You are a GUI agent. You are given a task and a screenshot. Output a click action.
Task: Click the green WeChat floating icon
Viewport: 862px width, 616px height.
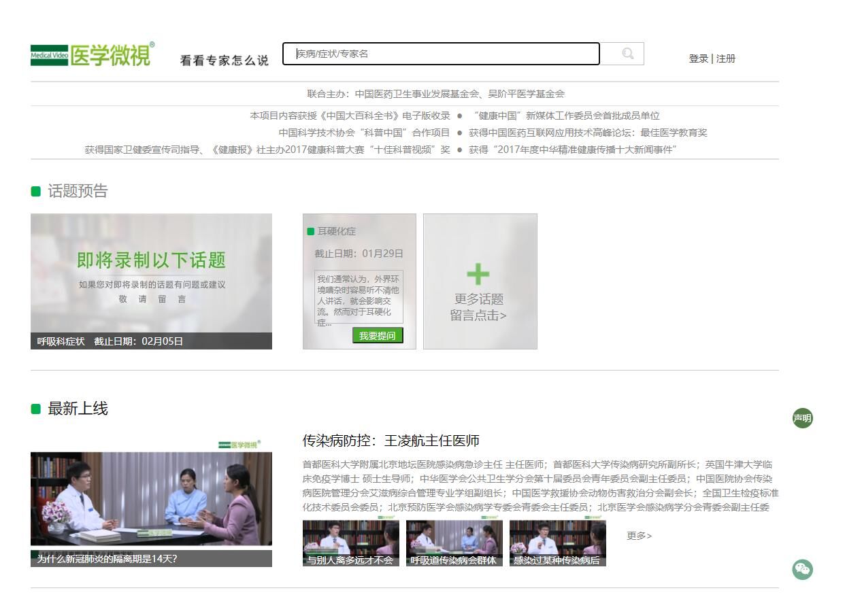click(802, 569)
